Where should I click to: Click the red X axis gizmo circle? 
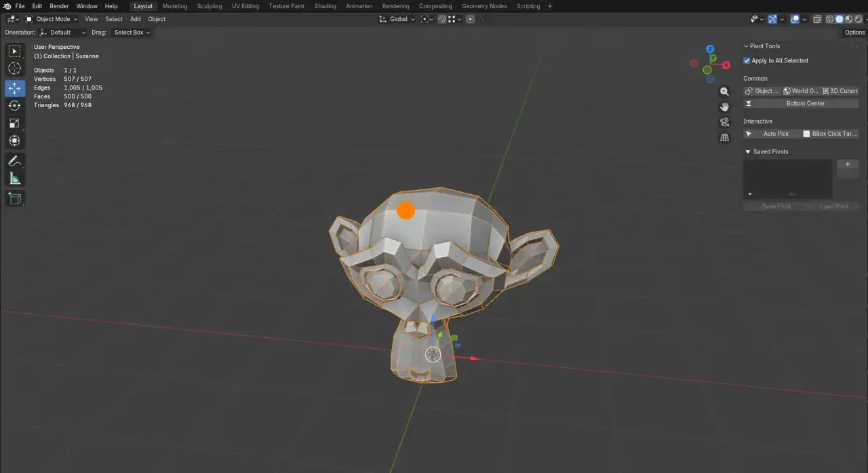pyautogui.click(x=726, y=65)
